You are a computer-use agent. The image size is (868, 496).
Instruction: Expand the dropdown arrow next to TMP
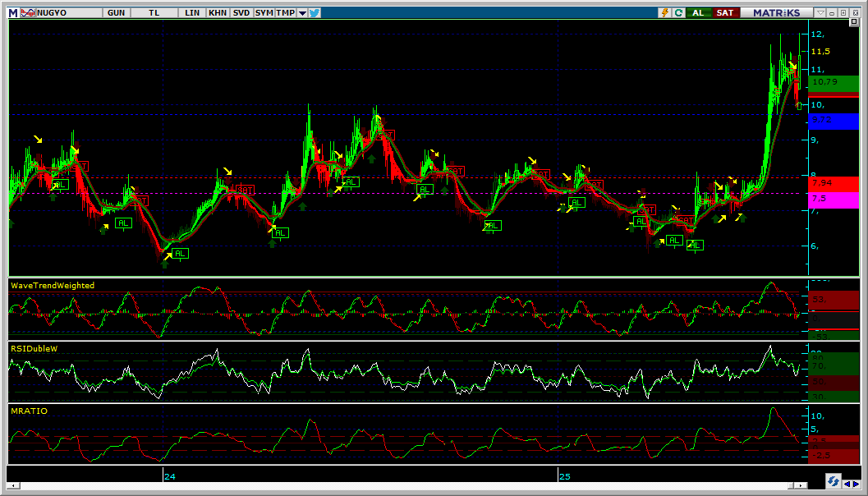point(302,13)
